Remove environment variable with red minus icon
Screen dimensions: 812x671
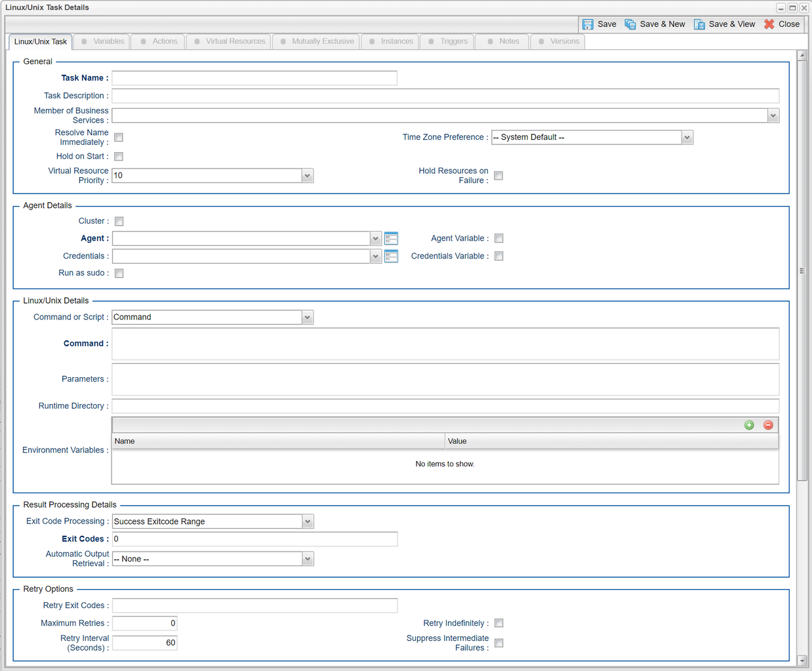768,425
